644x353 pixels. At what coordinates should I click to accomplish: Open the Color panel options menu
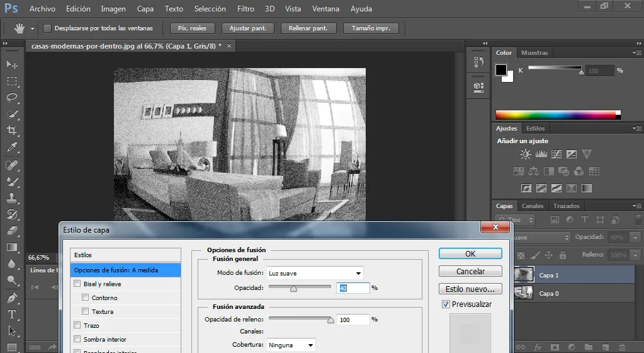(x=637, y=53)
